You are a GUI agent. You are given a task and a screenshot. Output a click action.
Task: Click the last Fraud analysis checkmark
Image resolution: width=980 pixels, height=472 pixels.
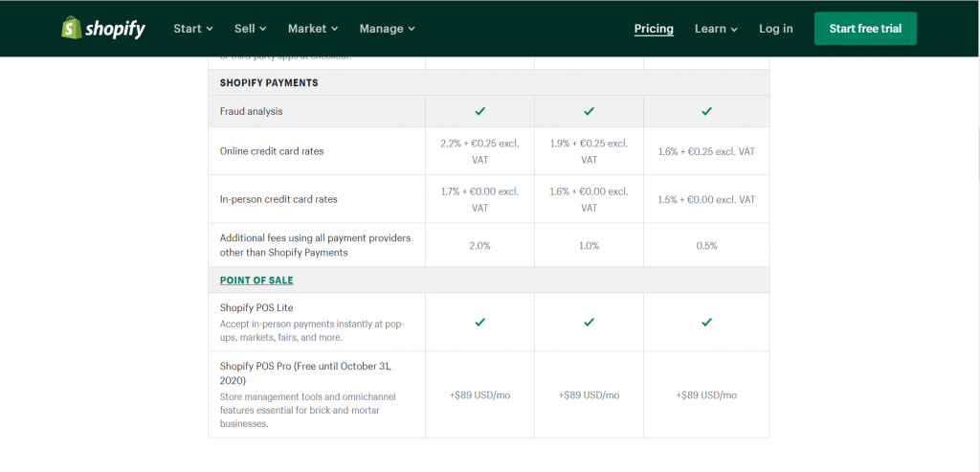(706, 111)
